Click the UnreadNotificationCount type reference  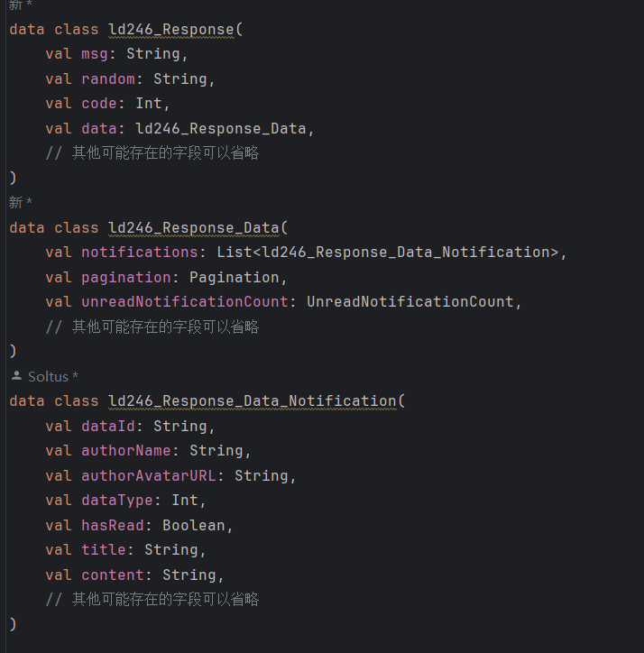409,301
